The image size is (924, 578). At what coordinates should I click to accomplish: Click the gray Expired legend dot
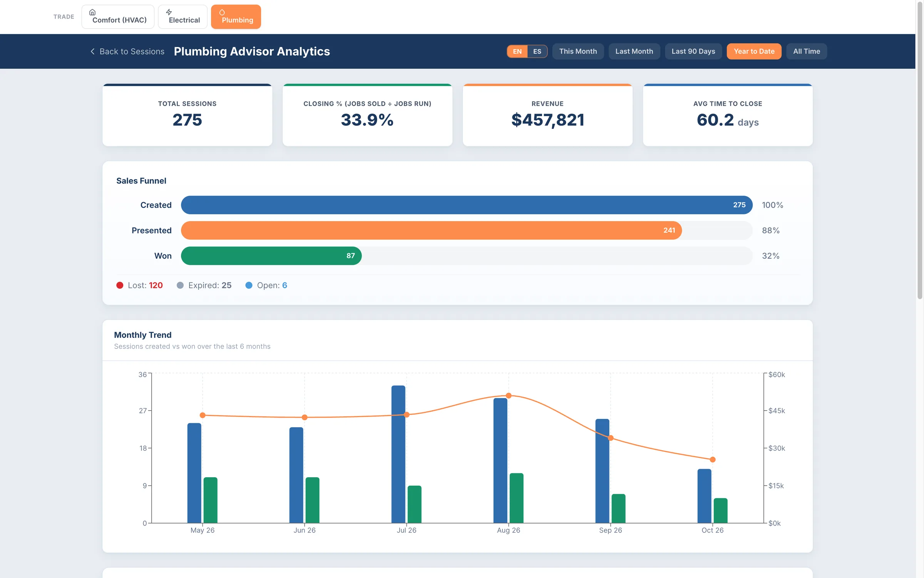[x=180, y=285]
